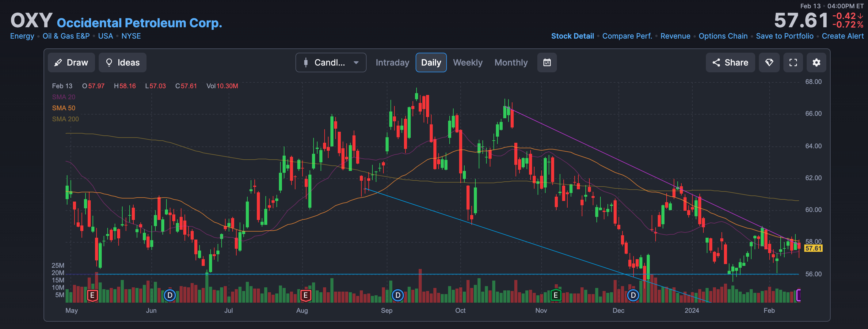
Task: Click the purple marker at February
Action: point(798,295)
